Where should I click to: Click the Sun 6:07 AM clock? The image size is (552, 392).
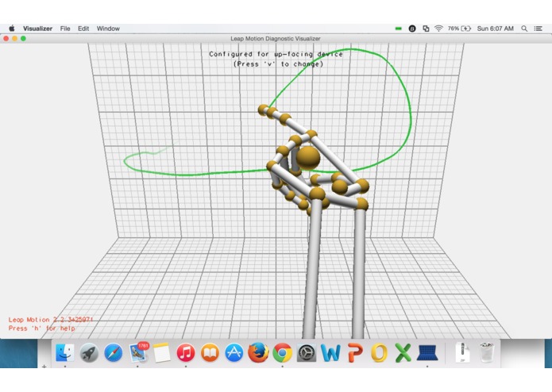tap(495, 29)
